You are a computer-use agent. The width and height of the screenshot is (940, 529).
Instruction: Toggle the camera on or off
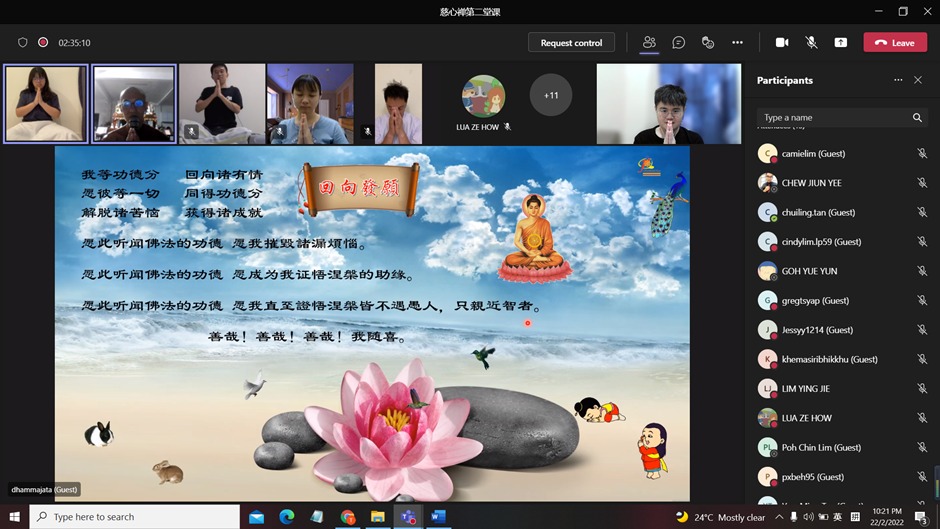point(782,43)
